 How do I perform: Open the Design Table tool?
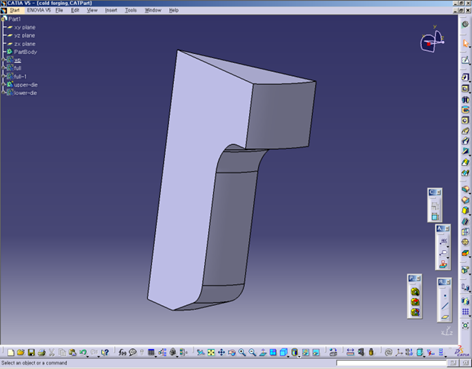(x=151, y=352)
